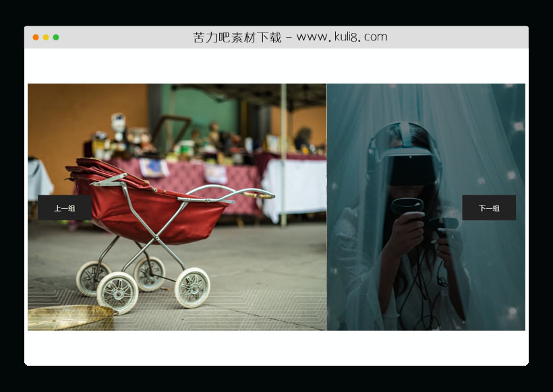This screenshot has height=392, width=553.
Task: Click the www.kuli8.com text in title bar
Action: pyautogui.click(x=341, y=37)
